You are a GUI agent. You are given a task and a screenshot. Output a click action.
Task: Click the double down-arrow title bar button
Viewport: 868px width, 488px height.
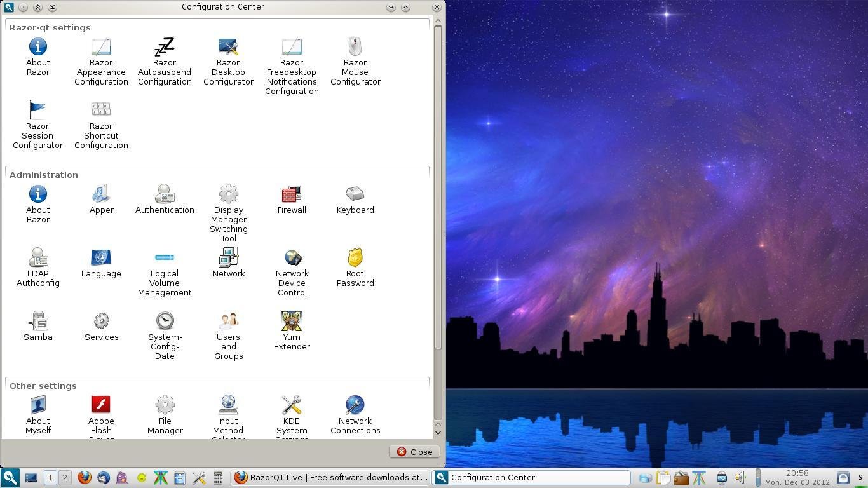point(52,7)
